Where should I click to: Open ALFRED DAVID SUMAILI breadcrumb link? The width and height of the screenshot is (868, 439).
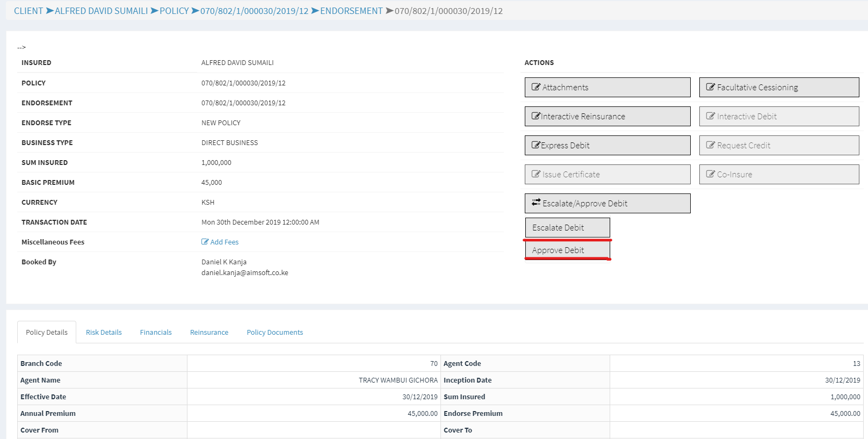[101, 11]
